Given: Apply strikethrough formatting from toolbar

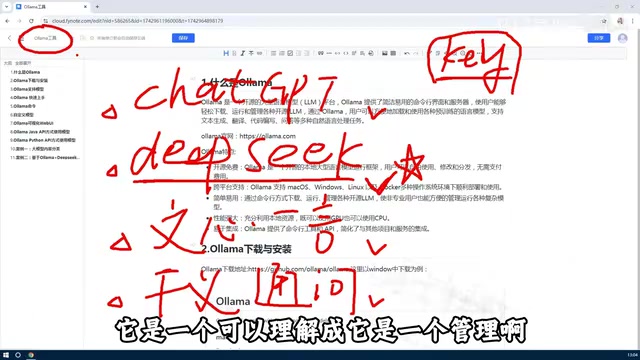Looking at the screenshot, I should [x=251, y=53].
